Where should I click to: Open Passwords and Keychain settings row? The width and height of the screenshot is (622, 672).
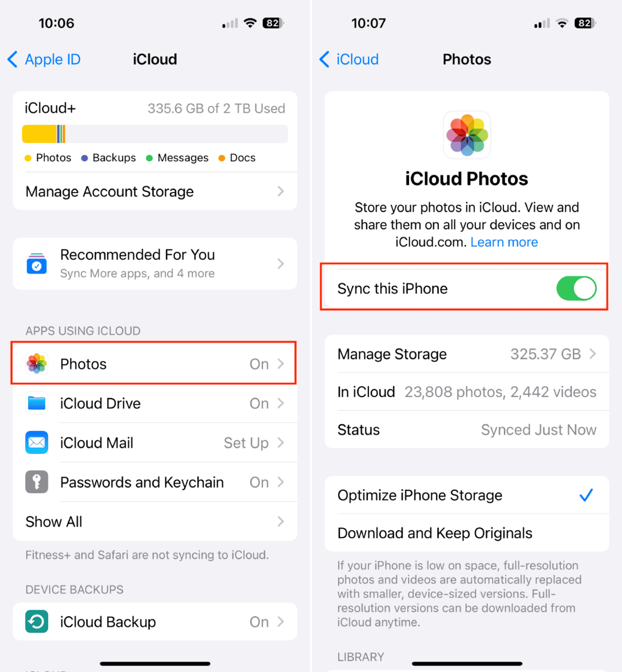pos(155,482)
